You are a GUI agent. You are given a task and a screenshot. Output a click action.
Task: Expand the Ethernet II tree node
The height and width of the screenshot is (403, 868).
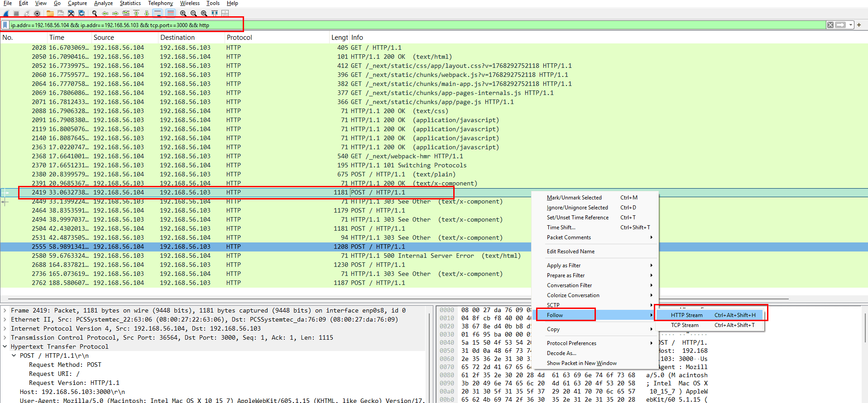click(5, 319)
